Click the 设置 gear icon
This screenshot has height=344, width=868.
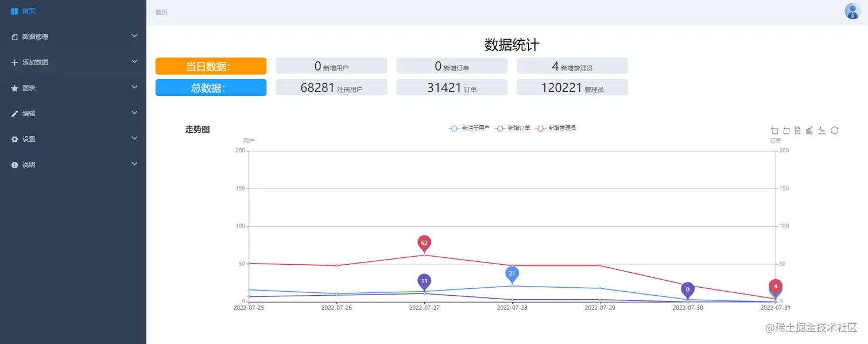pos(15,139)
